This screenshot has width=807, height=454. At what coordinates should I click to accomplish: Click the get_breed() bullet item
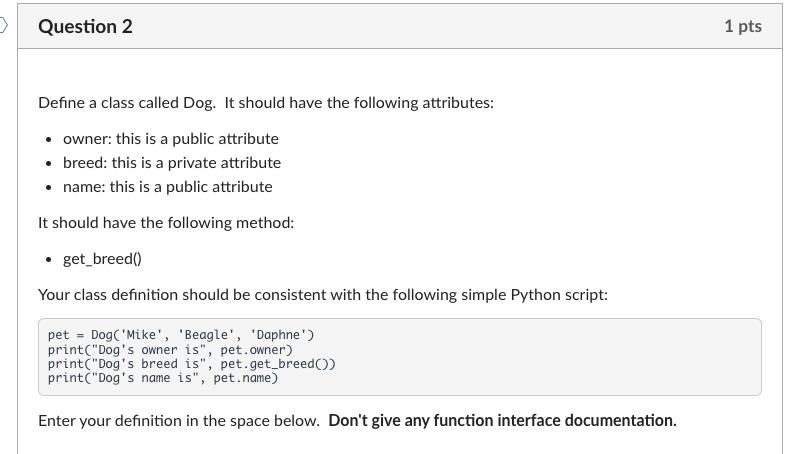[102, 259]
